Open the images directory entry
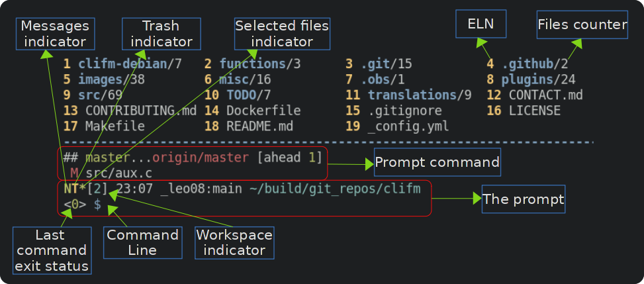 click(x=104, y=79)
